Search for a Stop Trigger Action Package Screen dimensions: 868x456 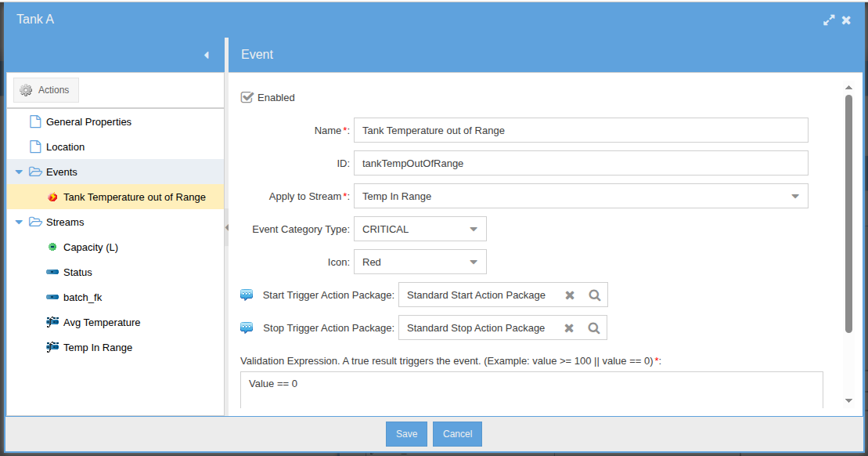tap(594, 328)
